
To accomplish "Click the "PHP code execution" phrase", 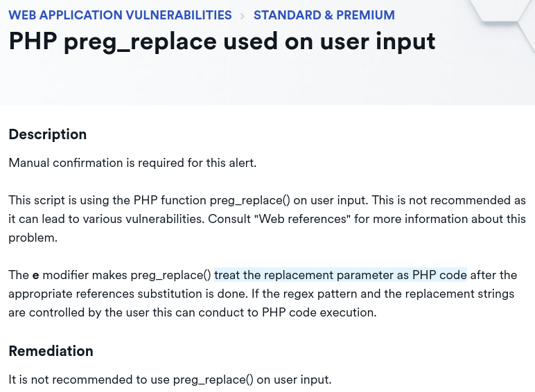I will (x=319, y=312).
